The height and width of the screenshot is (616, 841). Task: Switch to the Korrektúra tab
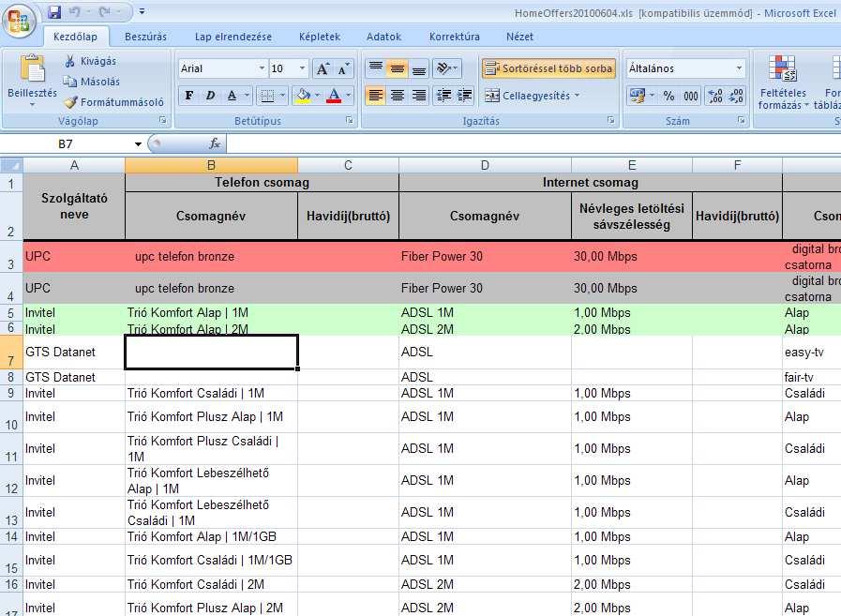(x=455, y=37)
